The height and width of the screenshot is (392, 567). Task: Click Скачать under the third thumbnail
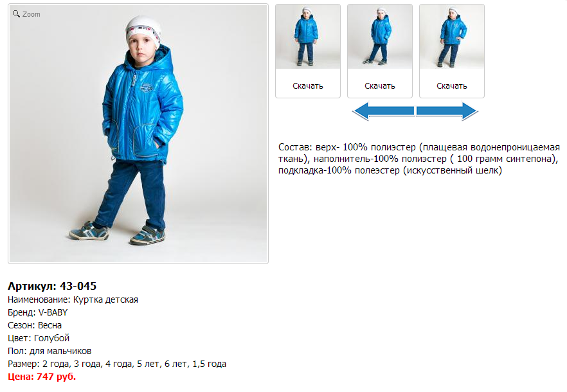pos(452,86)
